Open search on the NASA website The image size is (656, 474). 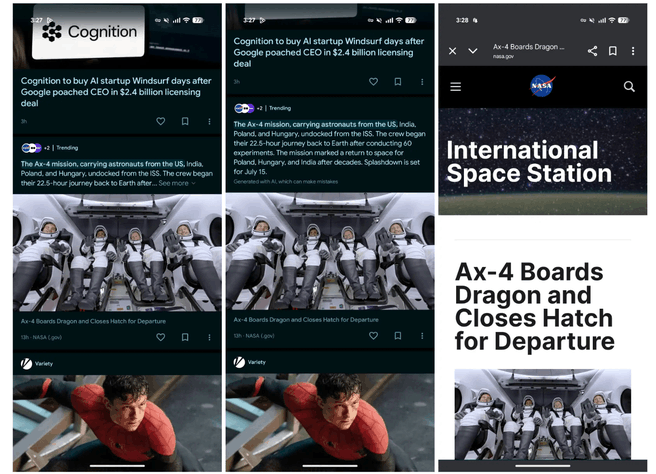pos(629,87)
